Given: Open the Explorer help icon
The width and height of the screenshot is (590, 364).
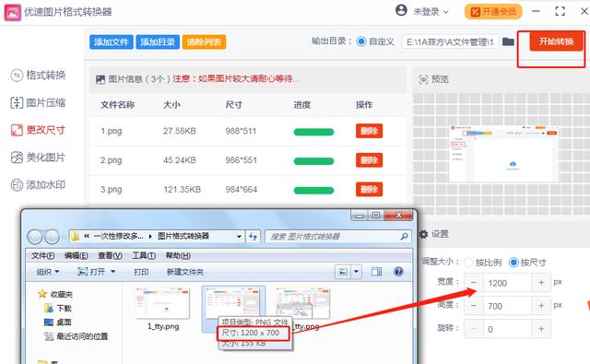Looking at the screenshot, I should 398,272.
